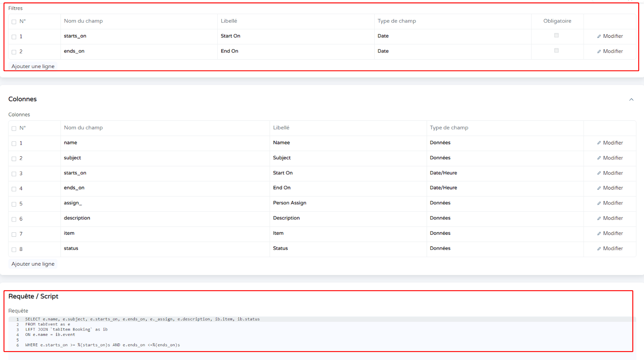
Task: Click edit pencil icon for name column
Action: 599,143
